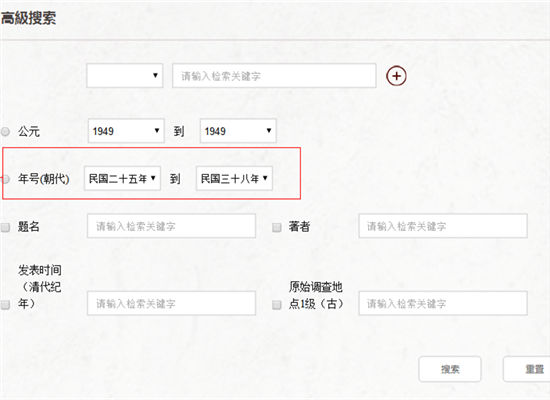Check the 著者 checkbox
Screen dimensions: 550x400
pos(277,227)
